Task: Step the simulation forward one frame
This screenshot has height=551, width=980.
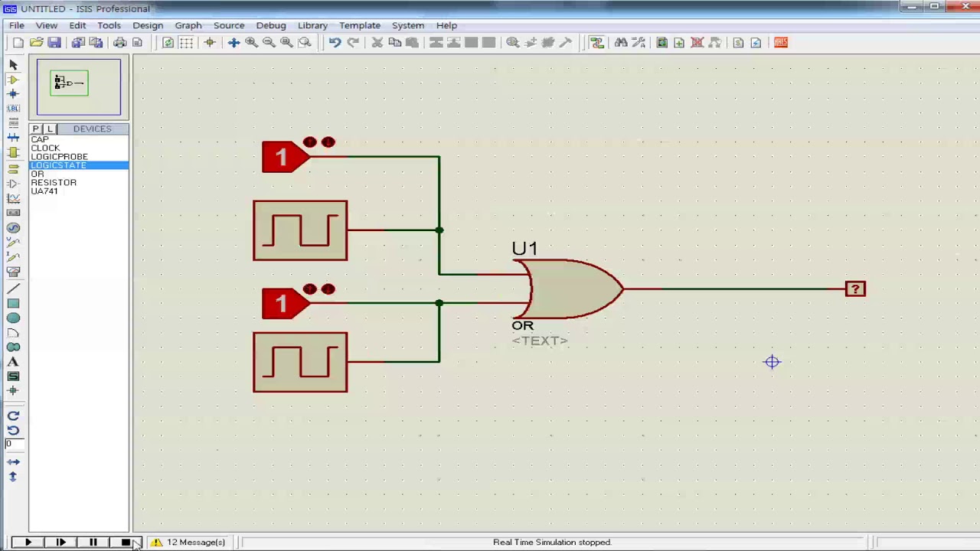Action: point(60,543)
